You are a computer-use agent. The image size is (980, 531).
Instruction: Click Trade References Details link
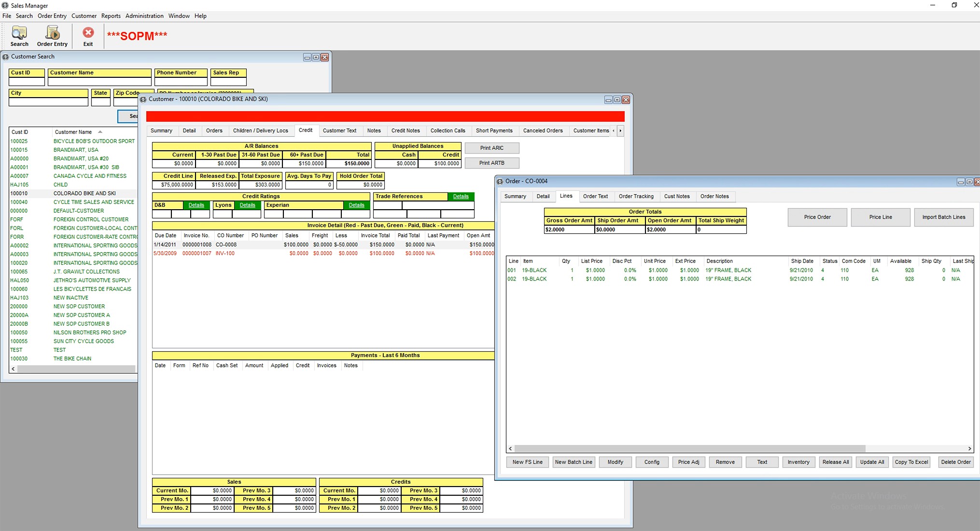[x=461, y=197]
